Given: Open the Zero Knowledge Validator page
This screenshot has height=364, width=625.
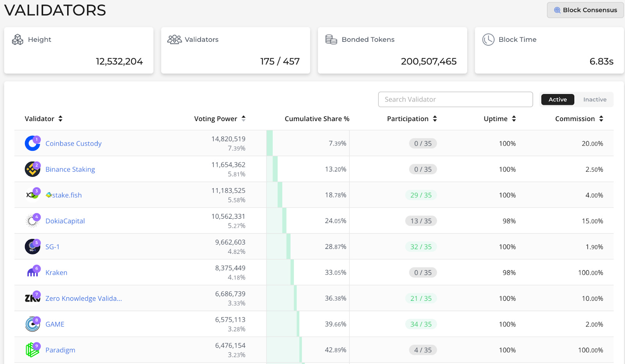Looking at the screenshot, I should click(84, 298).
